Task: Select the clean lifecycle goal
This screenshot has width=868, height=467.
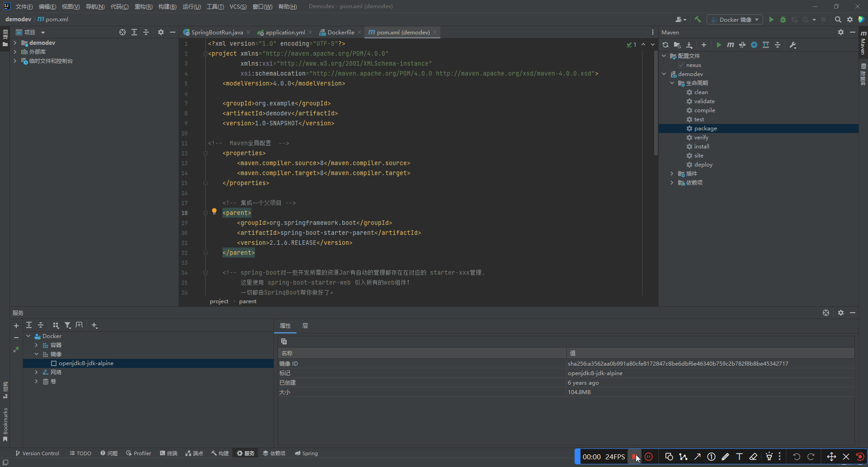Action: coord(701,92)
